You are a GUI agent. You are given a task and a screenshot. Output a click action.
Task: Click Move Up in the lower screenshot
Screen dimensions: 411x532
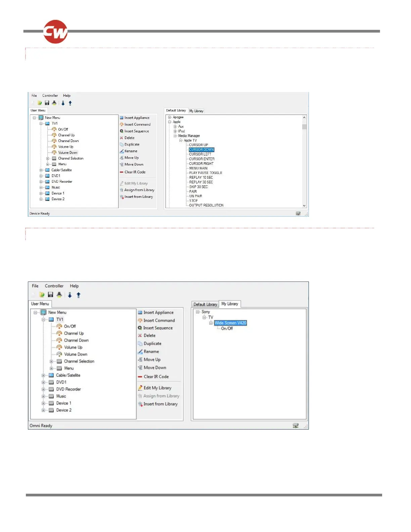click(149, 360)
